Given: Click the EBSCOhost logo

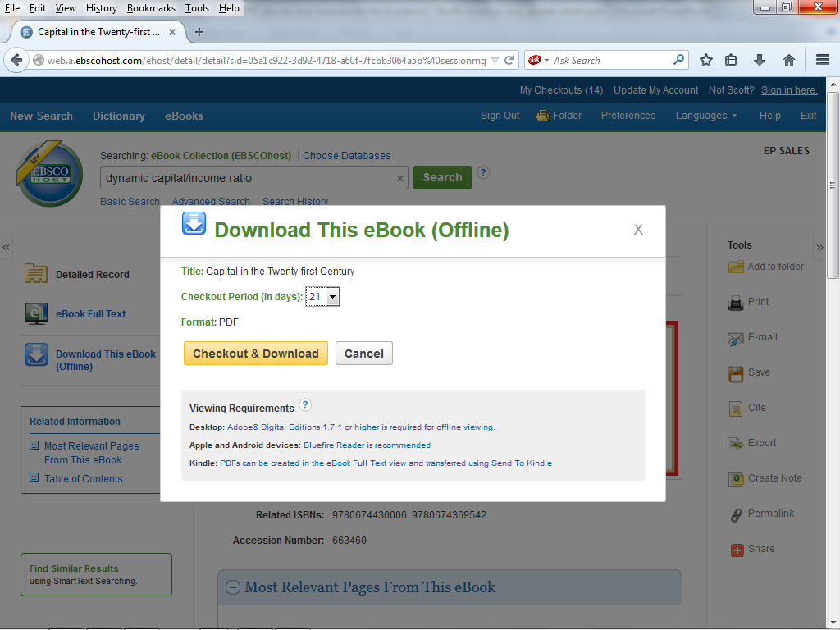Looking at the screenshot, I should tap(49, 174).
